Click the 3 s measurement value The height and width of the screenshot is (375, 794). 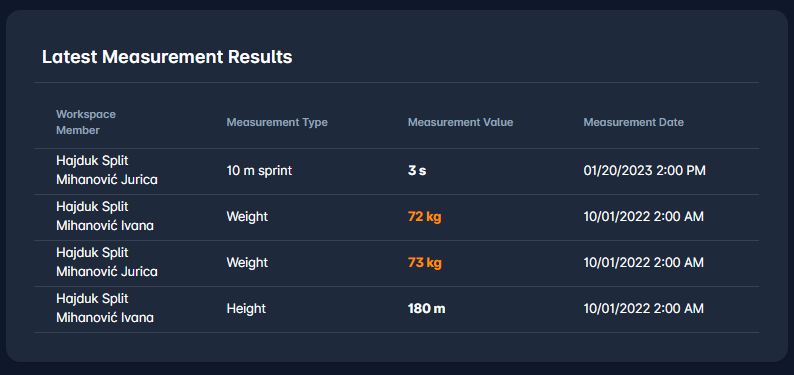[417, 171]
